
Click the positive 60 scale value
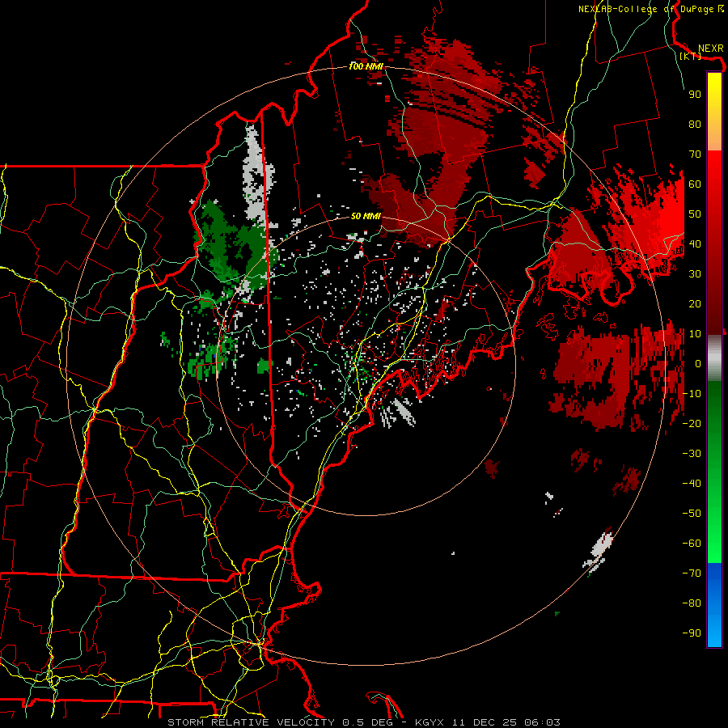pos(695,184)
